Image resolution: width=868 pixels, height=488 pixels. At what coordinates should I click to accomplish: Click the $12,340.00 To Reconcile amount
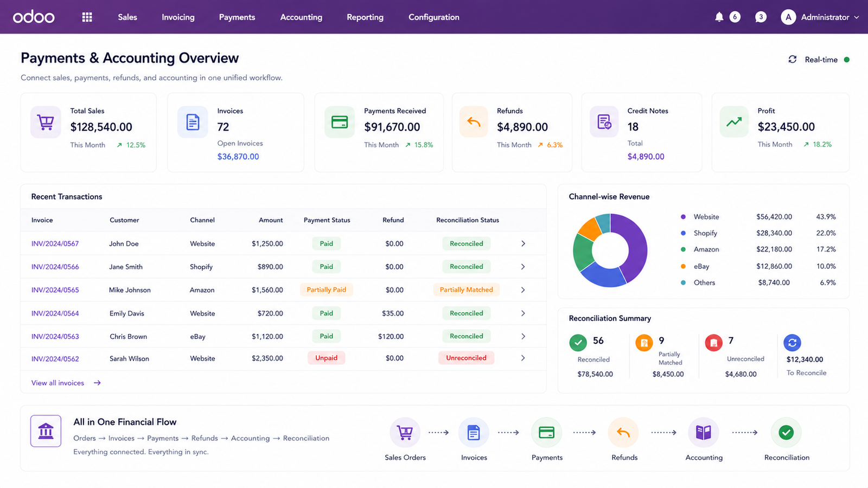coord(805,359)
